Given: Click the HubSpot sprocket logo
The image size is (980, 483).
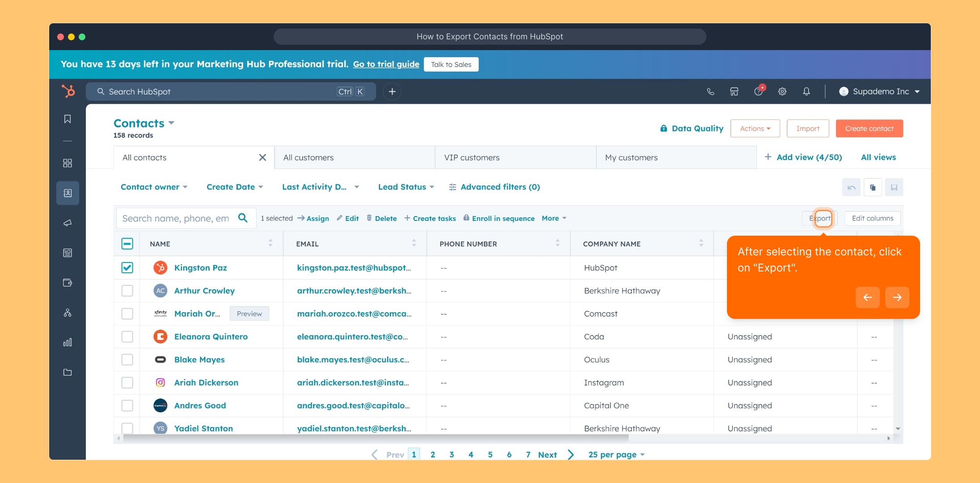Looking at the screenshot, I should pos(68,91).
